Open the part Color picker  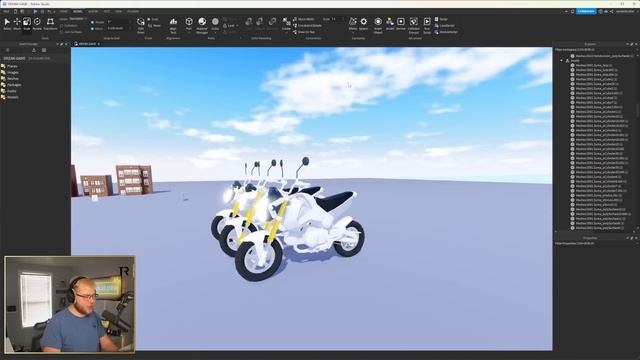215,24
